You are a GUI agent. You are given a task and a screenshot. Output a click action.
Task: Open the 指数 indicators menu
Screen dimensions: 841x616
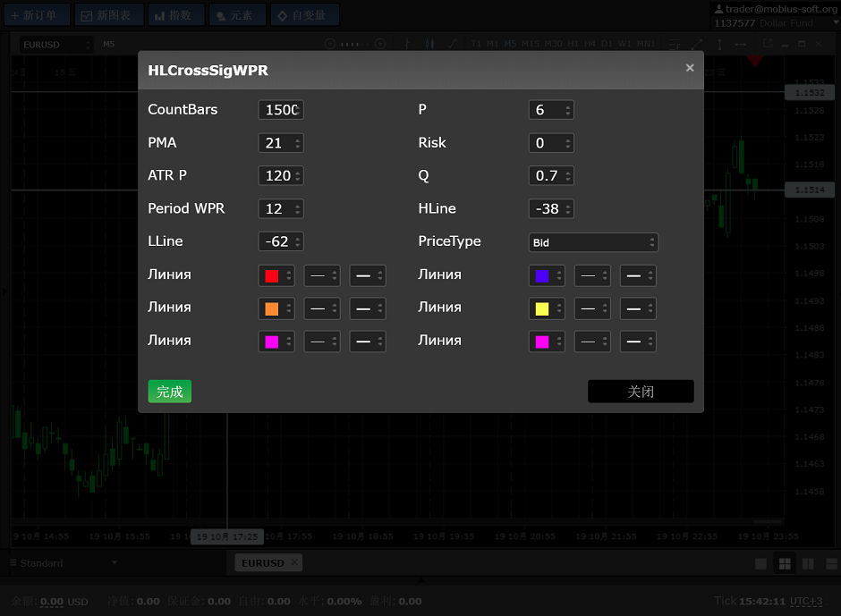pos(176,15)
